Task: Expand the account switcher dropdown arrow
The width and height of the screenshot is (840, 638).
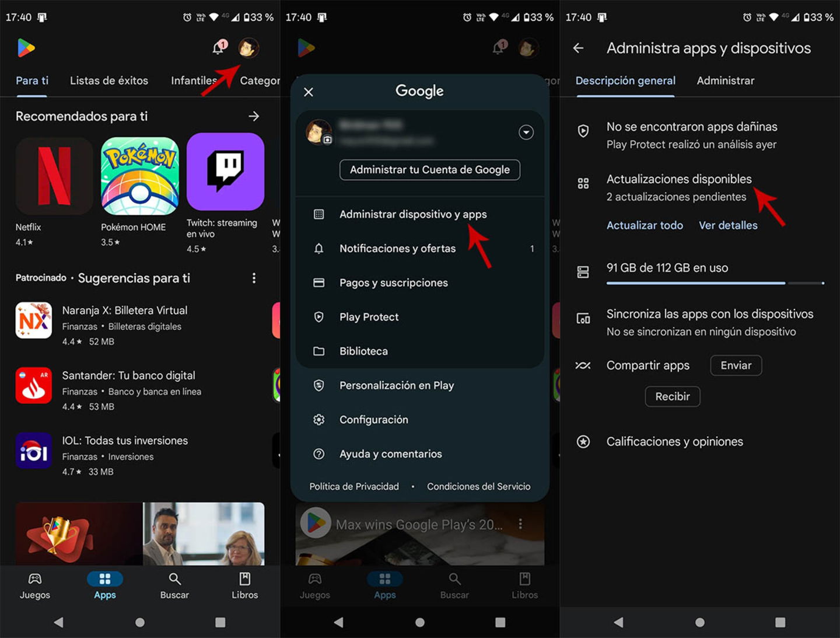Action: 526,133
